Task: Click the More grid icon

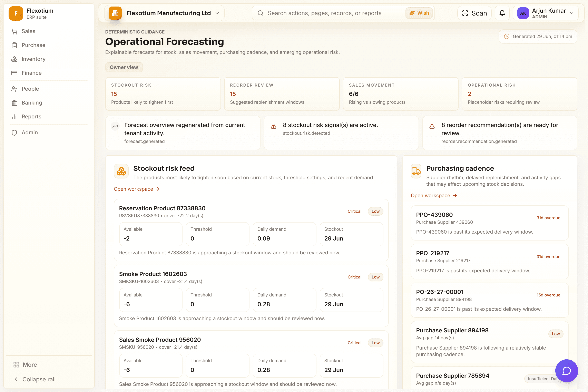Action: click(x=16, y=365)
